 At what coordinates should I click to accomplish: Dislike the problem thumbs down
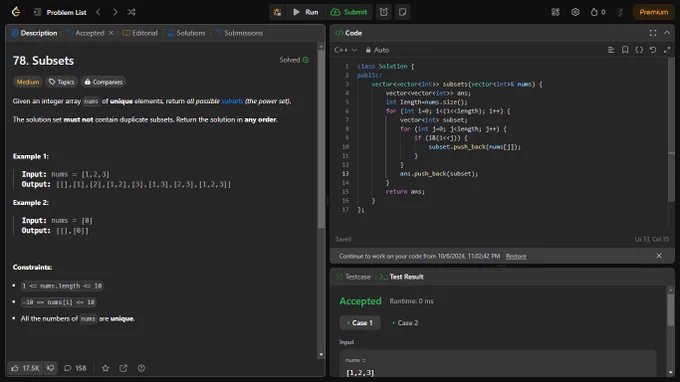[x=51, y=368]
